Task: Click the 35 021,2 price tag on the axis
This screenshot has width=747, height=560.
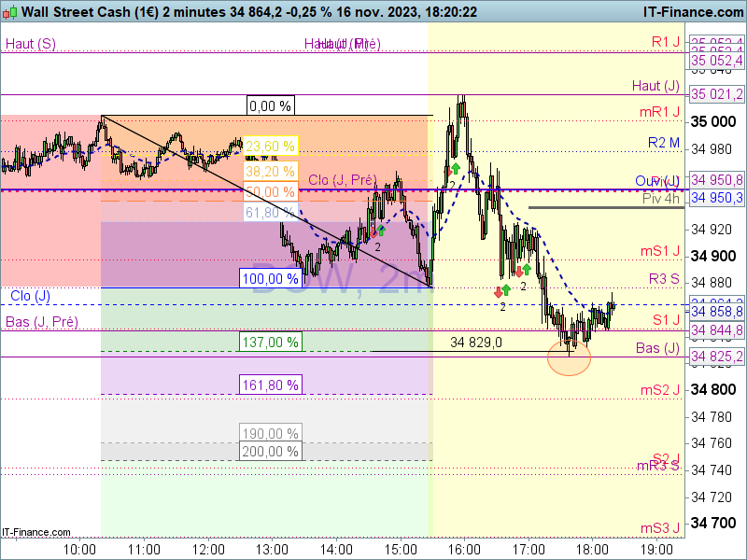Action: pyautogui.click(x=716, y=94)
